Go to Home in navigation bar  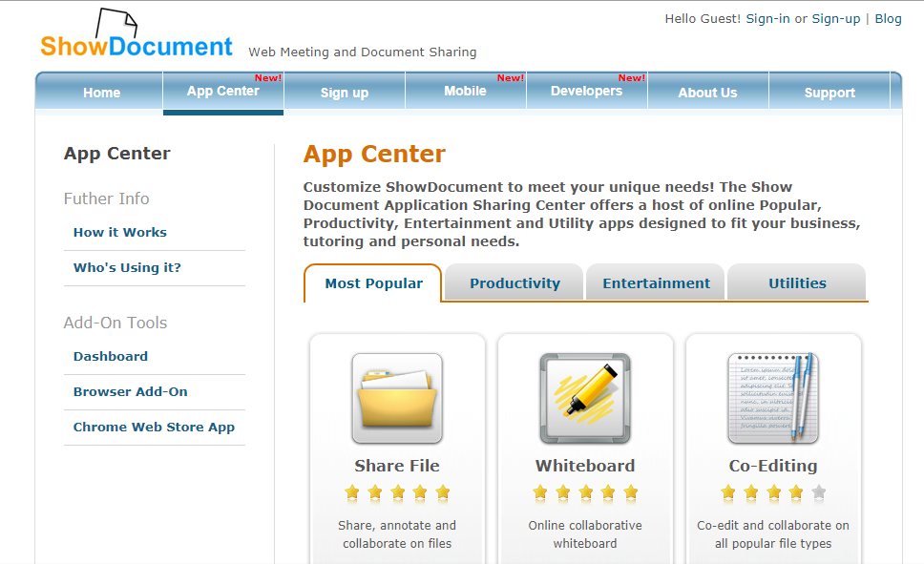pos(101,93)
